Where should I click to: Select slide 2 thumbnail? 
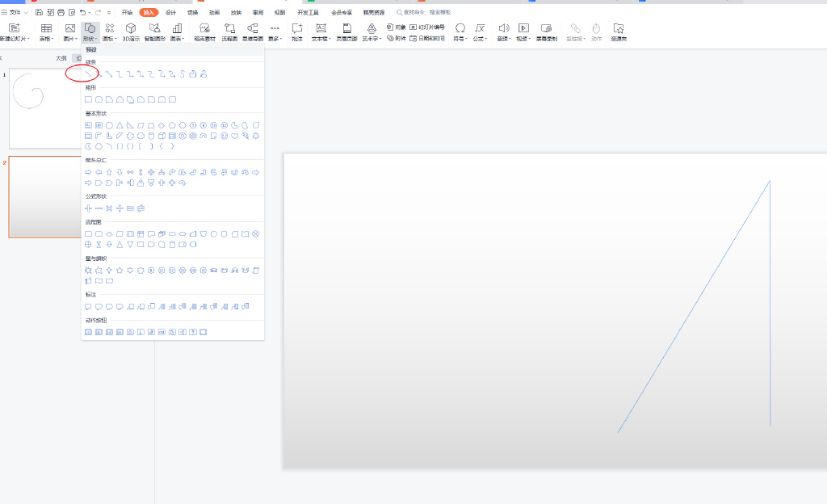point(45,196)
